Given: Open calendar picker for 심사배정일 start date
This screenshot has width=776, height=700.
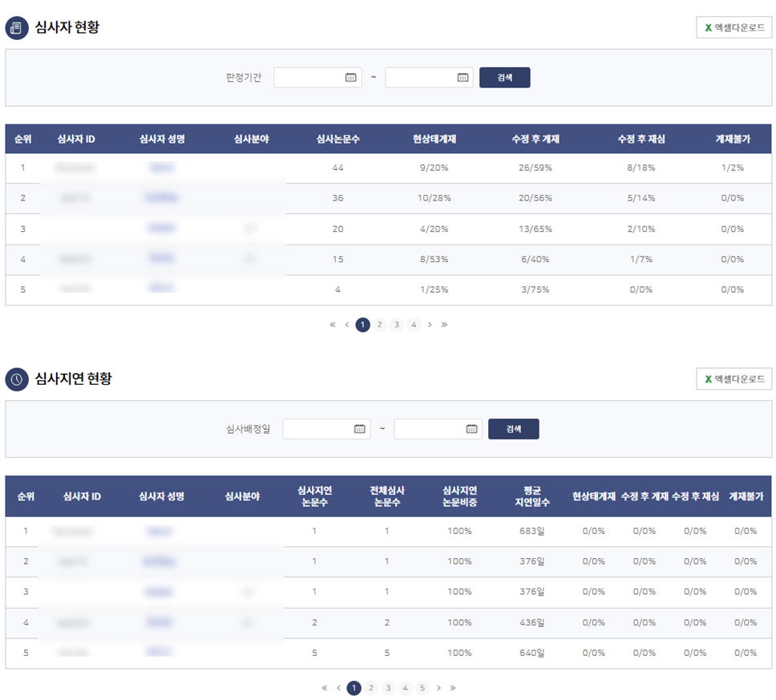Looking at the screenshot, I should point(359,429).
